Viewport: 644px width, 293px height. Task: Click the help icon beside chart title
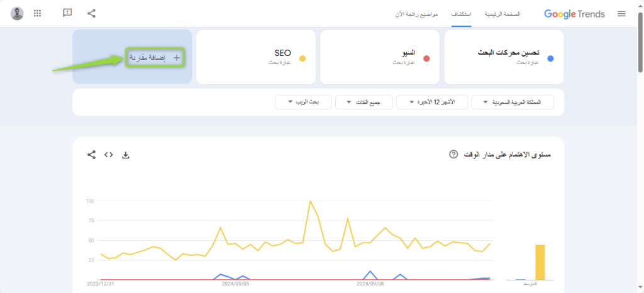[x=454, y=155]
